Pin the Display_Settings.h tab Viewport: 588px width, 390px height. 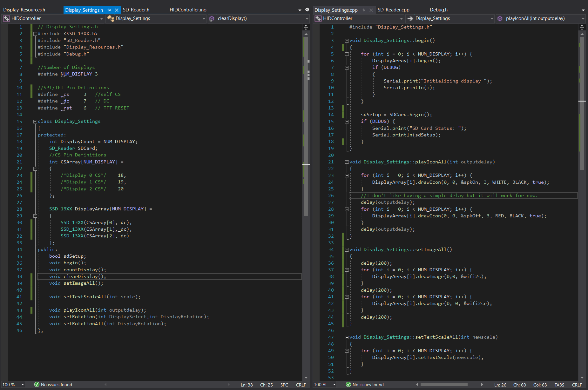pyautogui.click(x=109, y=10)
